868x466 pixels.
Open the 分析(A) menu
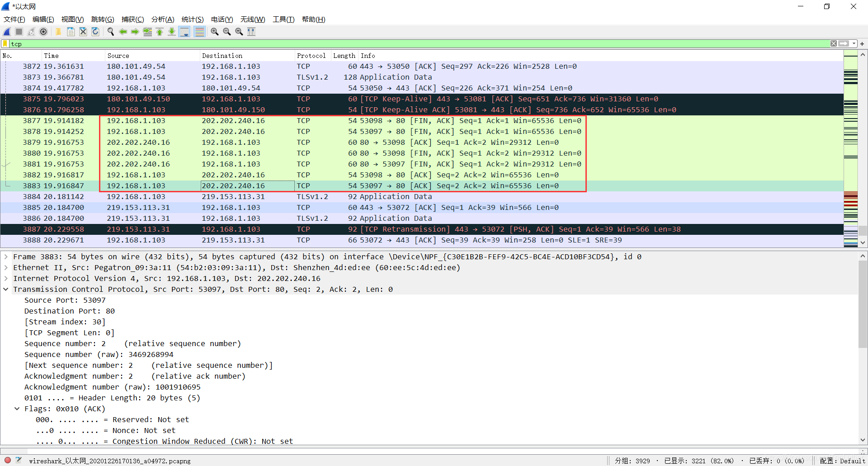pos(163,19)
